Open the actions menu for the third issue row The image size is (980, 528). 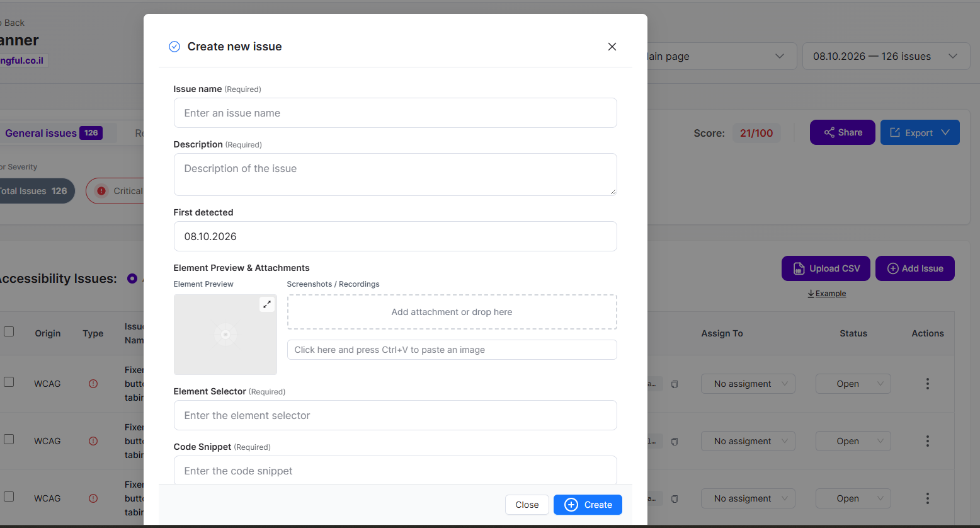927,498
